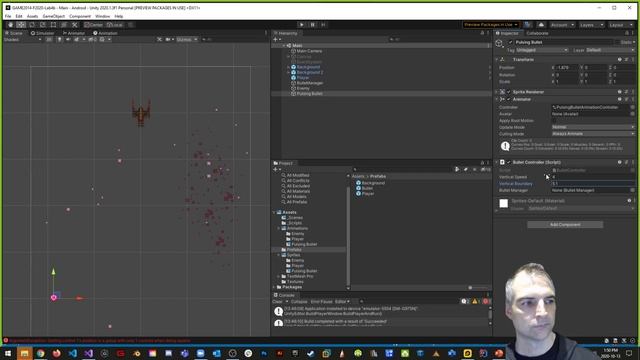The height and width of the screenshot is (360, 640).
Task: Toggle the error messages filter in Console
Action: tap(486, 302)
